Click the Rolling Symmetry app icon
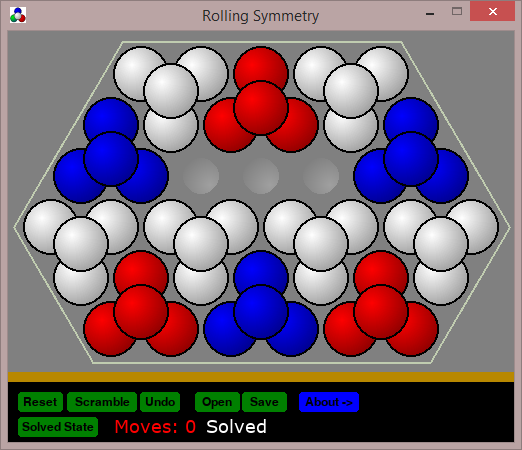 click(x=18, y=15)
